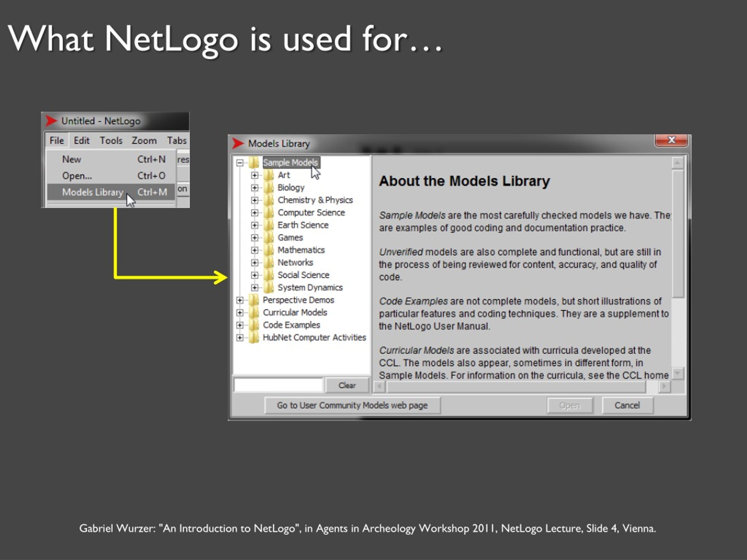Click the models search input field
Screen dimensions: 747x560
coord(278,385)
